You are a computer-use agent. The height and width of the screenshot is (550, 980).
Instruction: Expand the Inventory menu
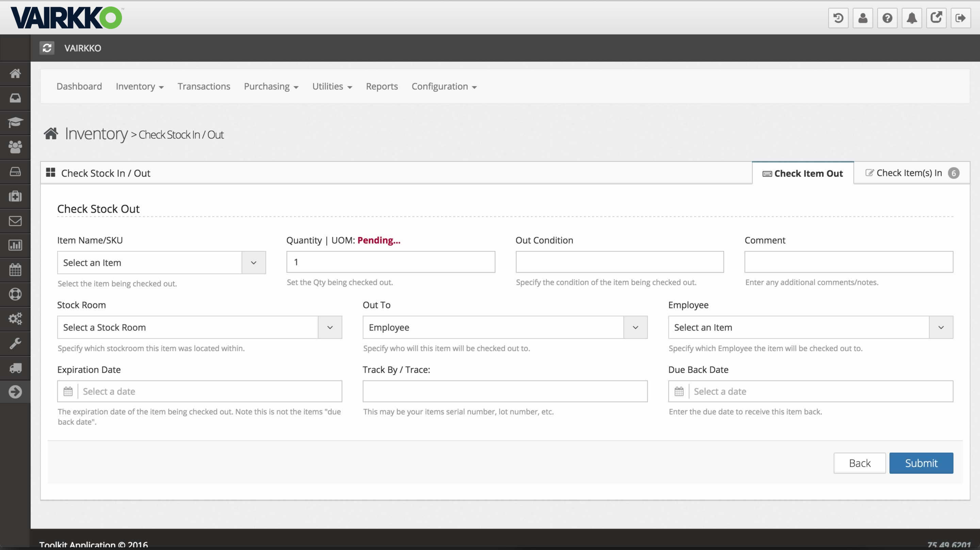pos(140,87)
